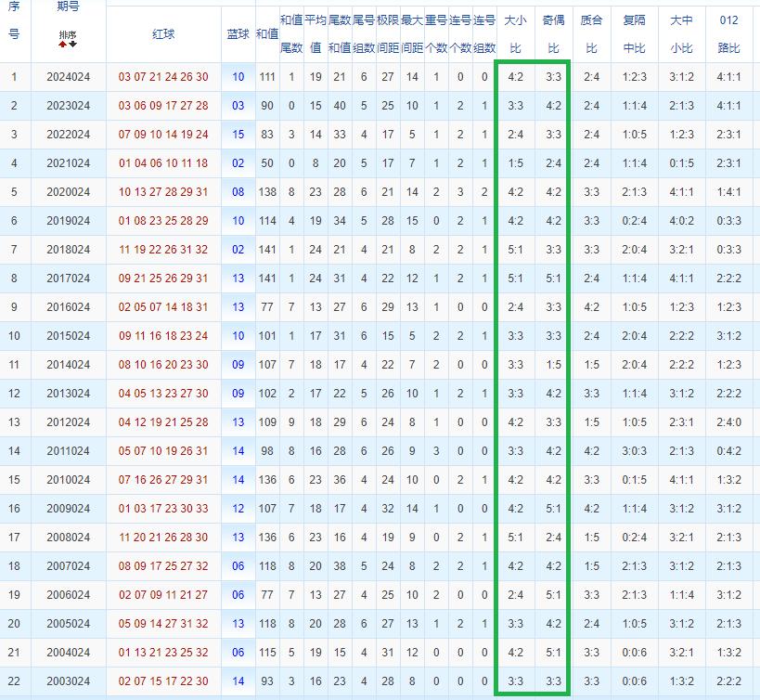Select issue 2003024 in last row
This screenshot has height=700, width=760.
pyautogui.click(x=68, y=681)
